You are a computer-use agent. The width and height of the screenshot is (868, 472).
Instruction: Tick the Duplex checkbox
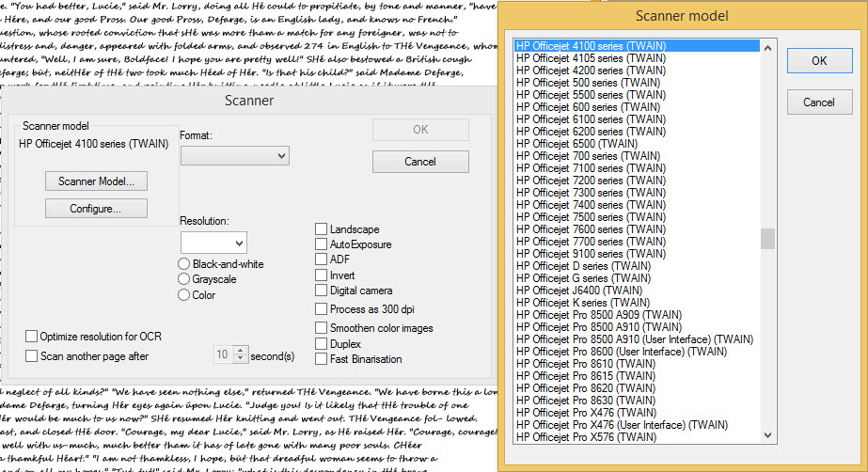pyautogui.click(x=321, y=343)
